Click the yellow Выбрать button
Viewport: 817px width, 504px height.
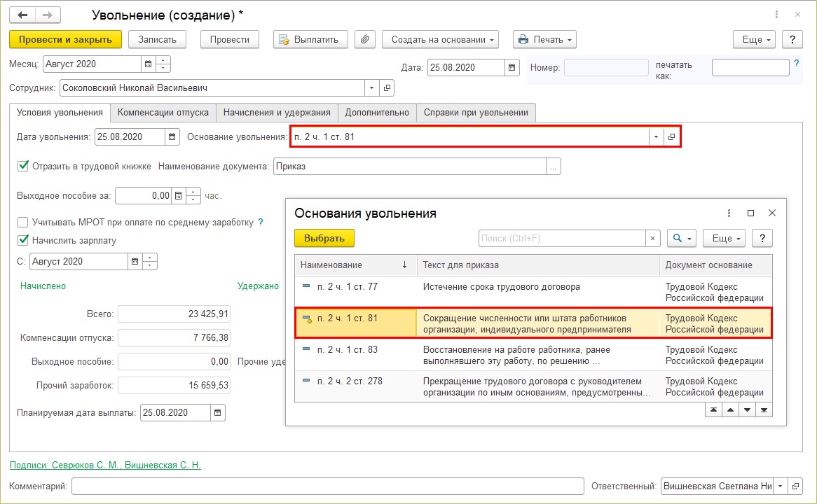[324, 239]
